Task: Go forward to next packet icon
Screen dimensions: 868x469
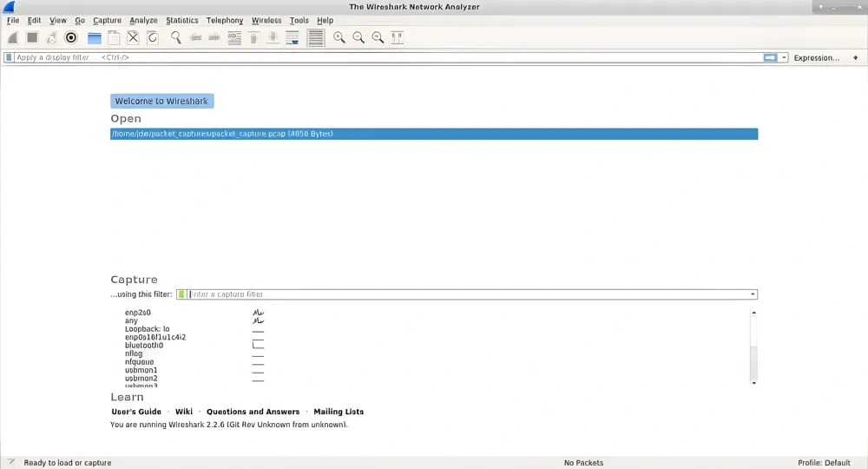Action: pos(214,37)
